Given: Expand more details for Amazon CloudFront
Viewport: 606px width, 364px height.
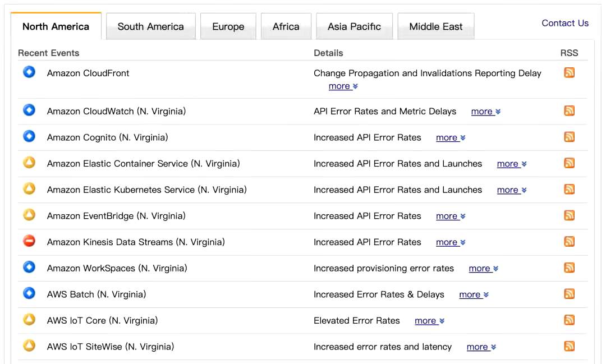Looking at the screenshot, I should point(343,86).
